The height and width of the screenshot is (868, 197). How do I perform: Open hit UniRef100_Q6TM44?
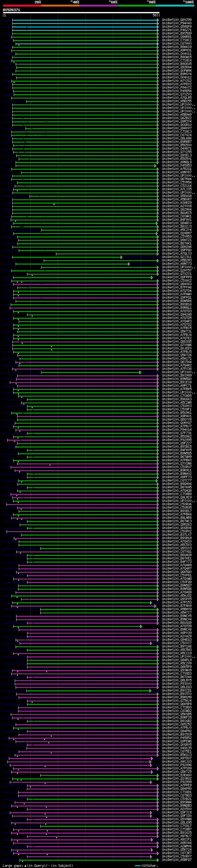point(177,179)
